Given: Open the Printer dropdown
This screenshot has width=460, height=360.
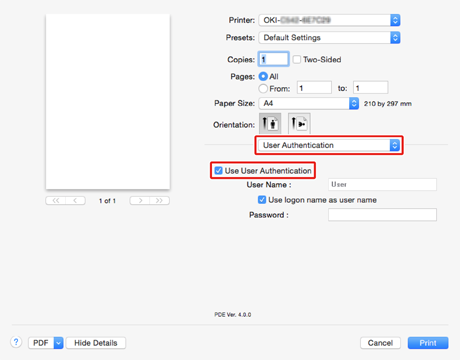Looking at the screenshot, I should [x=329, y=20].
